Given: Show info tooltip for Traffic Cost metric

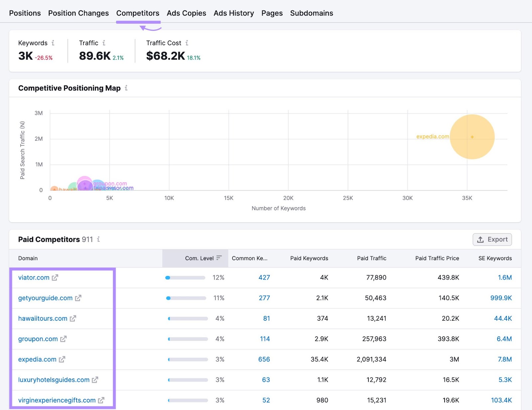Looking at the screenshot, I should 187,43.
